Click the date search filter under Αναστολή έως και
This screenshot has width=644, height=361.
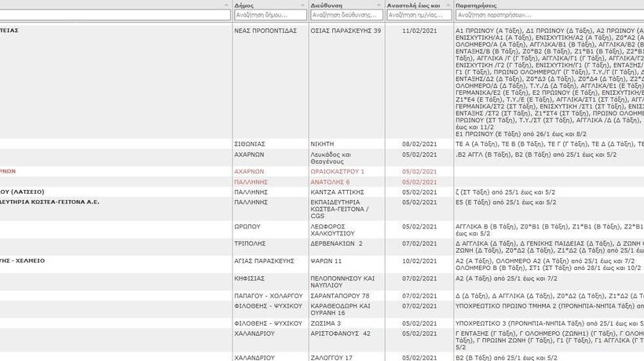click(x=418, y=15)
